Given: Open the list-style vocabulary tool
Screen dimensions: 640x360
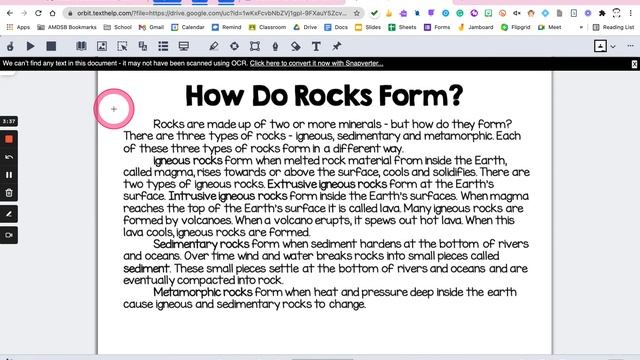Looking at the screenshot, I should click(x=163, y=46).
